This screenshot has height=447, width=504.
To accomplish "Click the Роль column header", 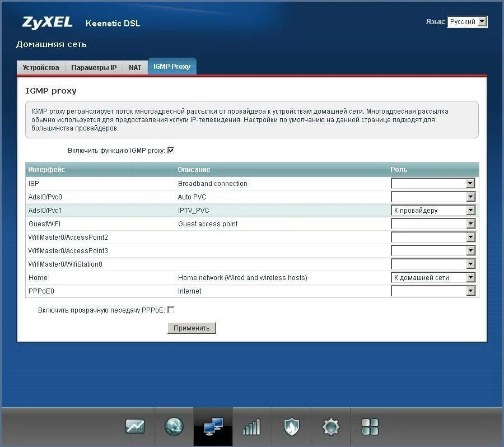I will pos(399,170).
